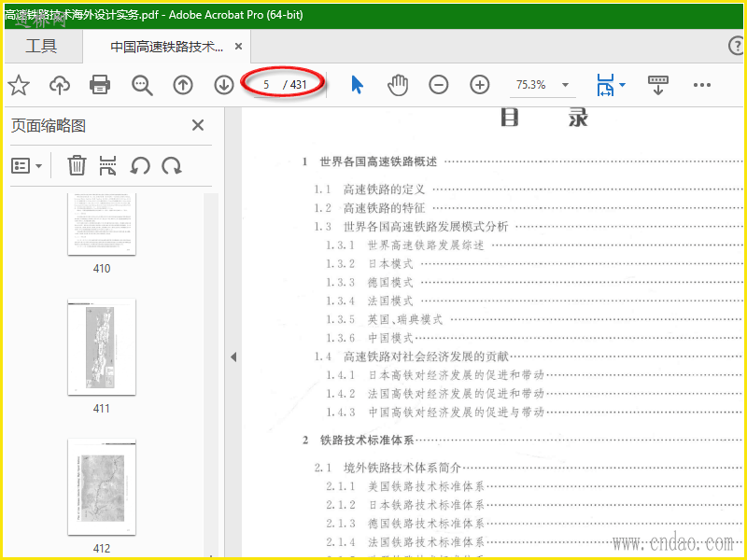Click the entry 2.1.4 法国铁路技术标准体系
Viewport: 747px width, 560px height.
(x=405, y=542)
